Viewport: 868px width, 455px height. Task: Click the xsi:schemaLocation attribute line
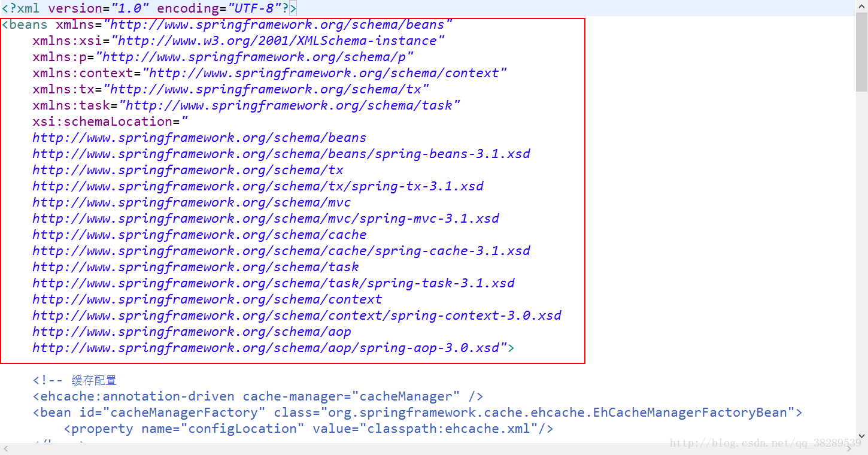point(111,122)
